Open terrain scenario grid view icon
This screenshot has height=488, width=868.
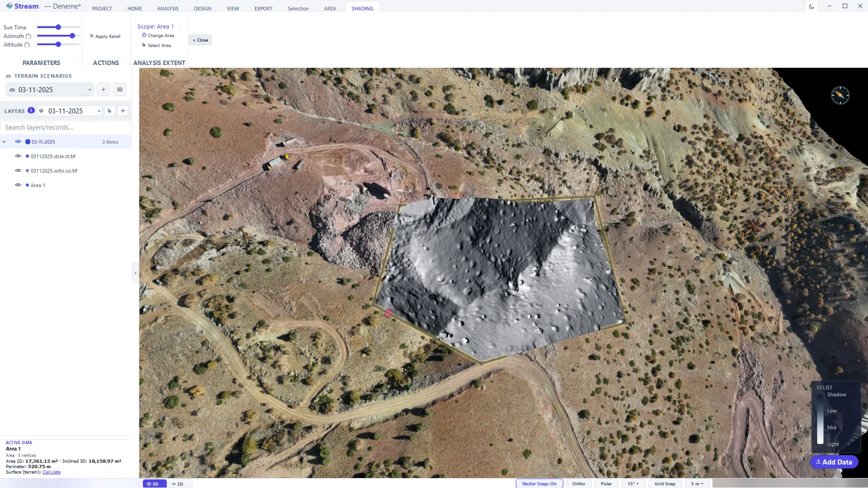point(120,89)
